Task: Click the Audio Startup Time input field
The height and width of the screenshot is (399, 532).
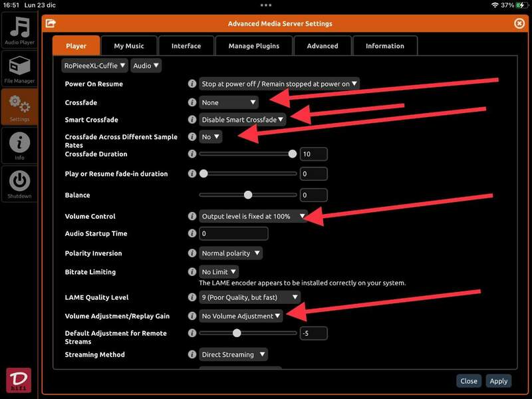Action: (233, 233)
